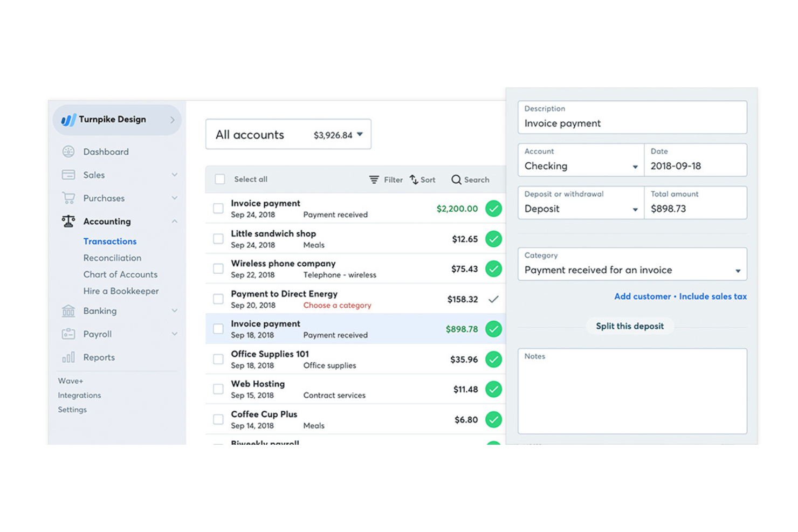Click the Purchases cart icon
The image size is (798, 532).
click(68, 198)
